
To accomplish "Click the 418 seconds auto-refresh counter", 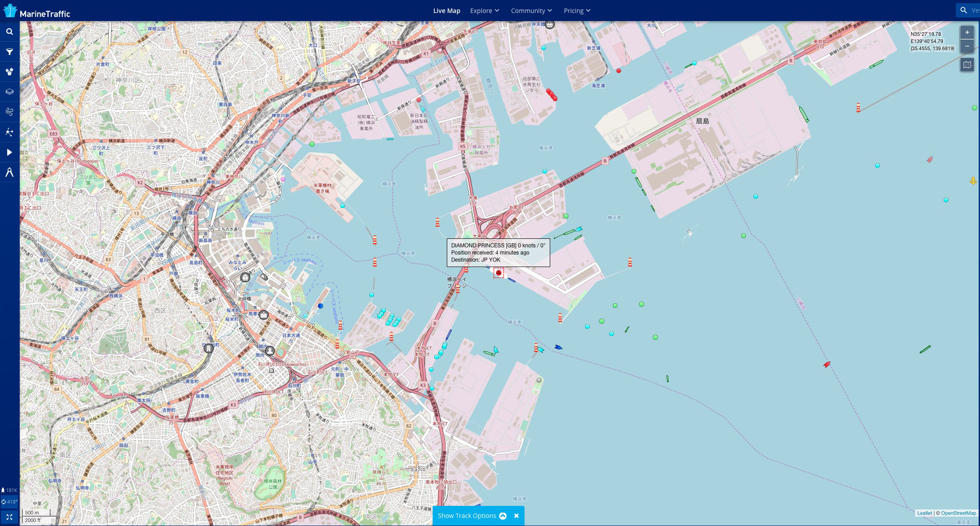I will click(x=9, y=502).
